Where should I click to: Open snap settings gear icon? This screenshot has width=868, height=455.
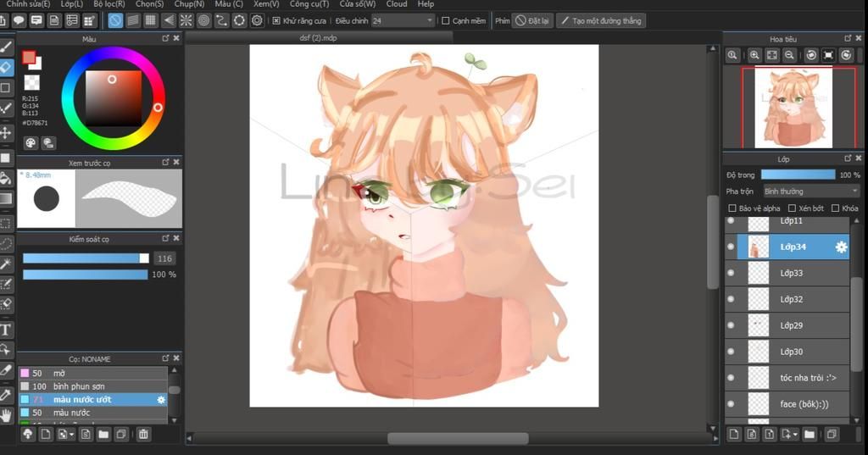(257, 20)
